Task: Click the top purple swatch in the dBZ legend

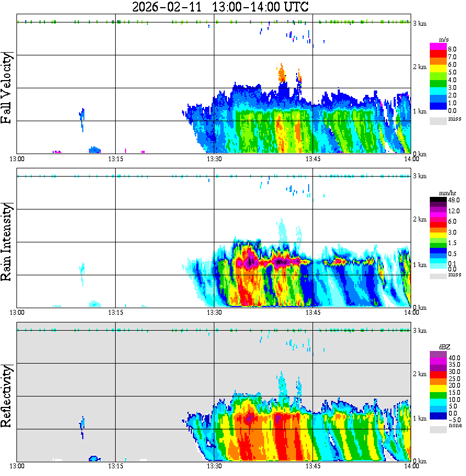Action: (438, 354)
